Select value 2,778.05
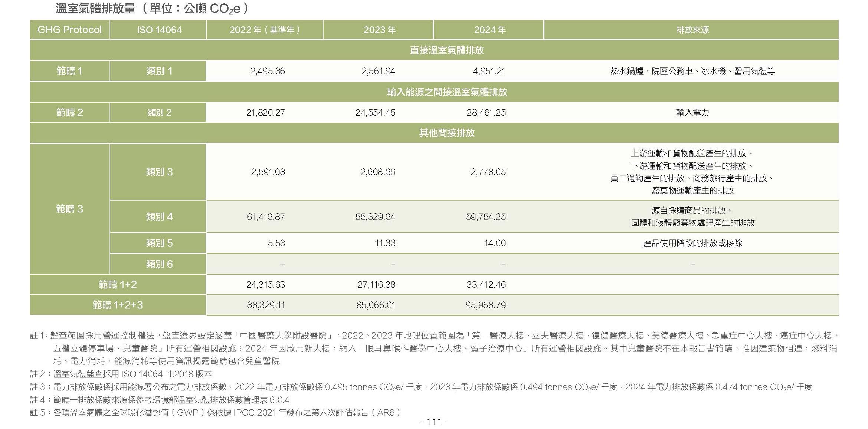868x429 pixels. pos(488,172)
